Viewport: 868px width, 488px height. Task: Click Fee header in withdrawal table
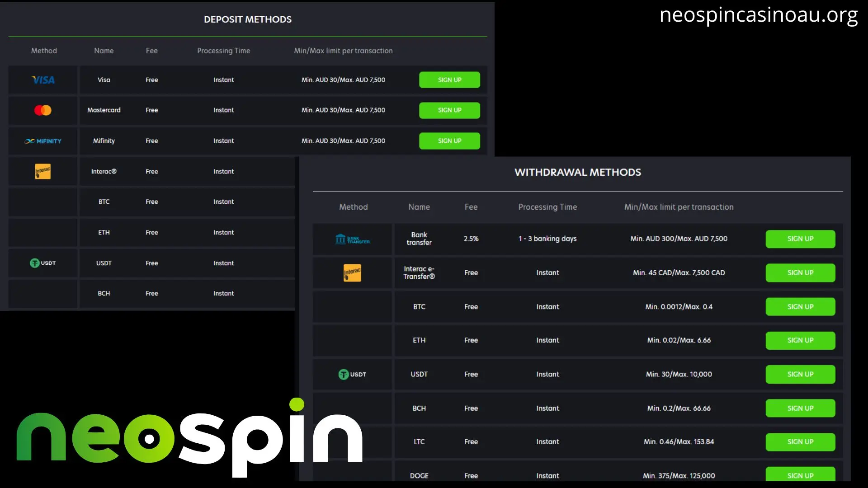(x=471, y=207)
